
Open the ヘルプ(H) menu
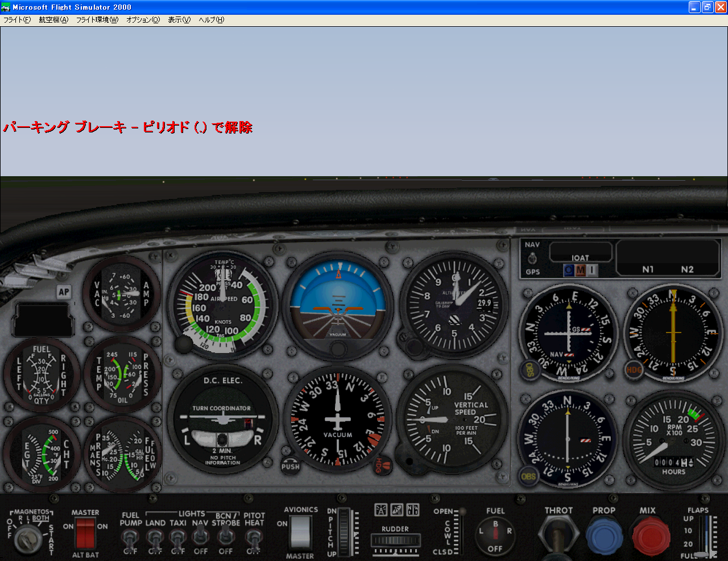(x=212, y=20)
